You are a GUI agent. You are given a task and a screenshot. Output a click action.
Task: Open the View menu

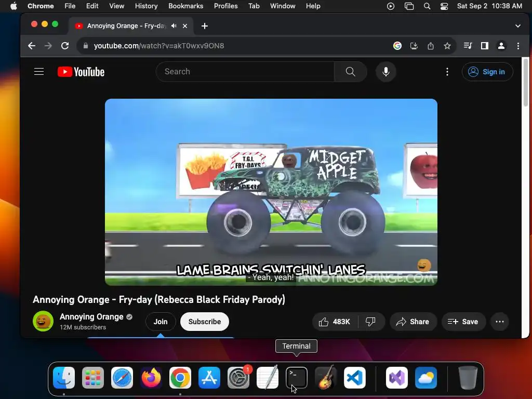(117, 6)
